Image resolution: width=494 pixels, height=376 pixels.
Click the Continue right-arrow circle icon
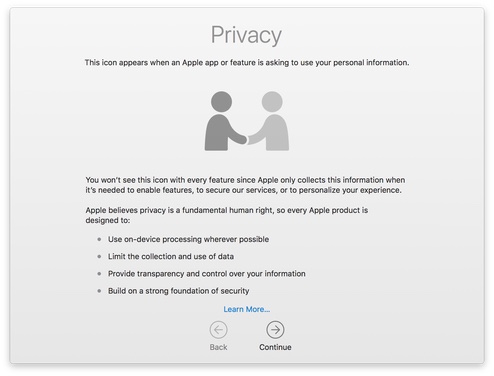[x=275, y=330]
